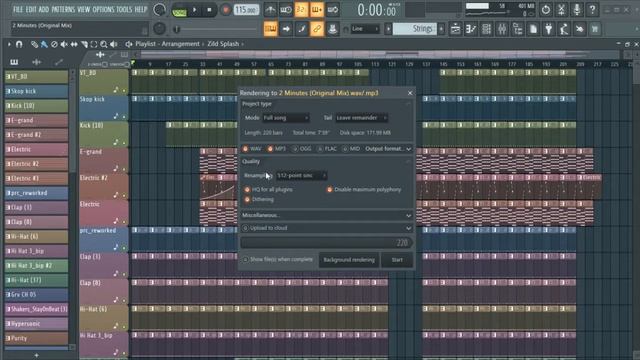Select the playlist zoom magnifier tool

[104, 44]
